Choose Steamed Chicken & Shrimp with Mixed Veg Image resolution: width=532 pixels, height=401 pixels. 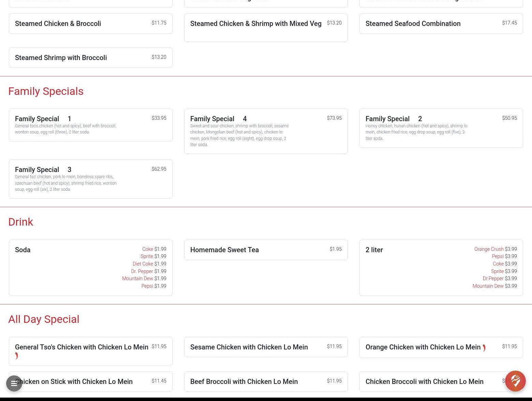(x=266, y=28)
